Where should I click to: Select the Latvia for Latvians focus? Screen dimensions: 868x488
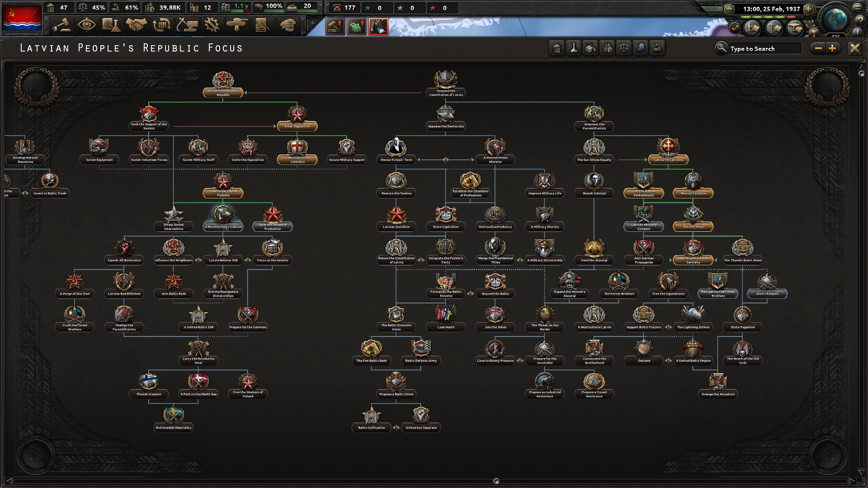(x=668, y=151)
